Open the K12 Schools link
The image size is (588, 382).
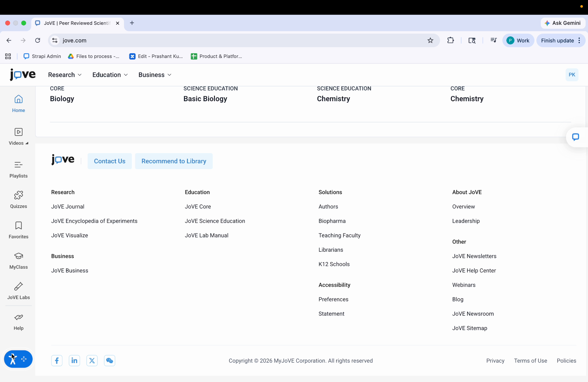click(x=334, y=264)
